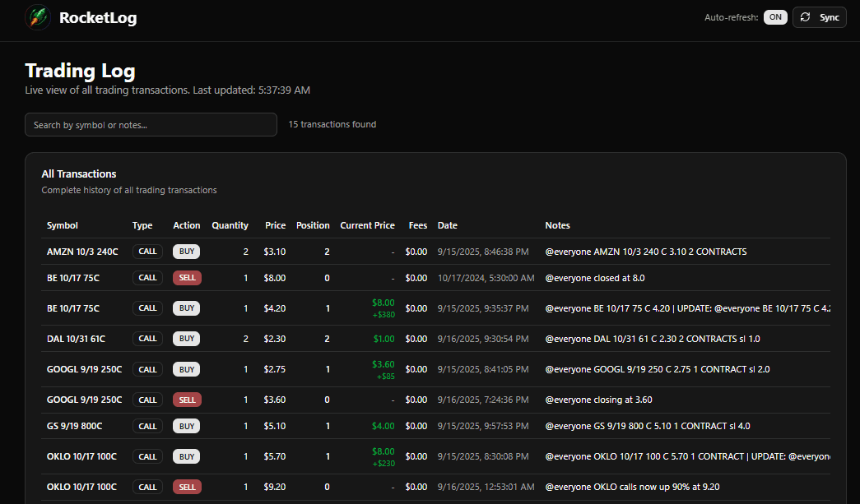
Task: Click the Notes column header
Action: [557, 225]
